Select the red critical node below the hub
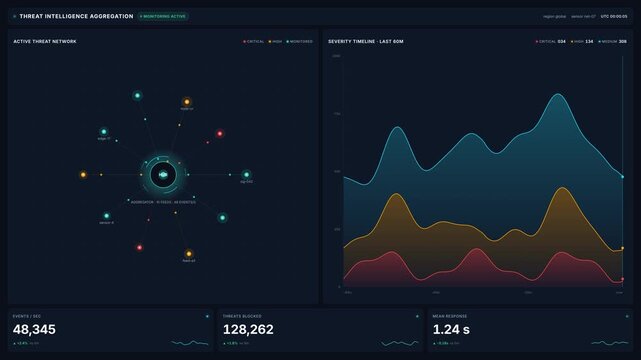The image size is (641, 360). (x=139, y=248)
